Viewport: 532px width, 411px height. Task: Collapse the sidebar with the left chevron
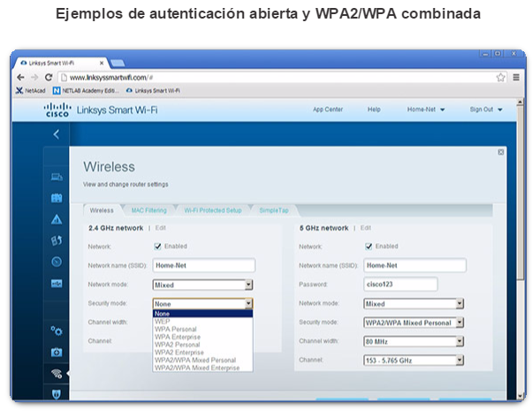tap(57, 134)
